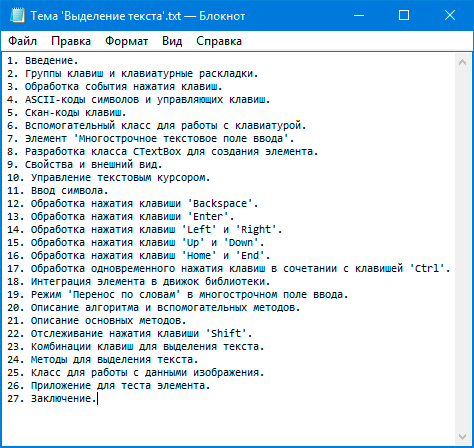Open the Формат menu
Viewport: 474px width, 448px height.
pos(126,41)
